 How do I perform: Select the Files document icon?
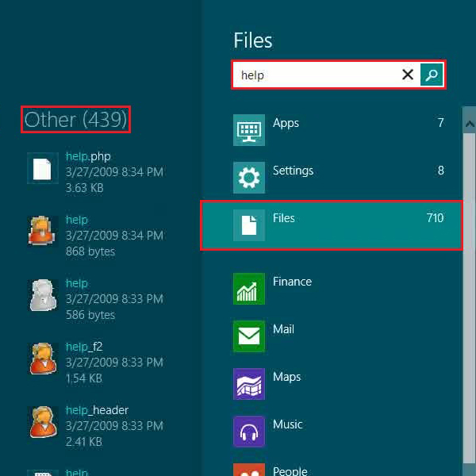(x=249, y=225)
